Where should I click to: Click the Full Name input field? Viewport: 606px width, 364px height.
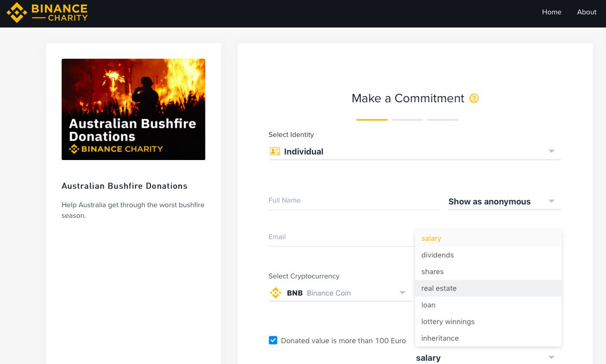(x=354, y=201)
